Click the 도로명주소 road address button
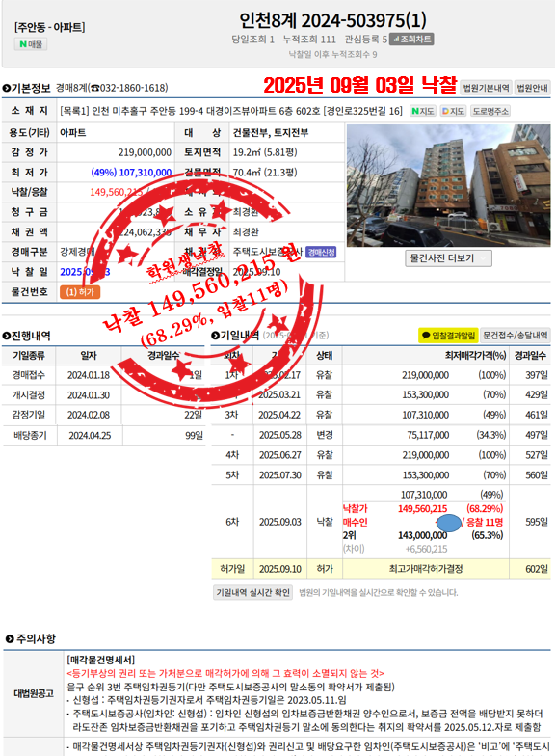This screenshot has height=756, width=556. tap(490, 112)
